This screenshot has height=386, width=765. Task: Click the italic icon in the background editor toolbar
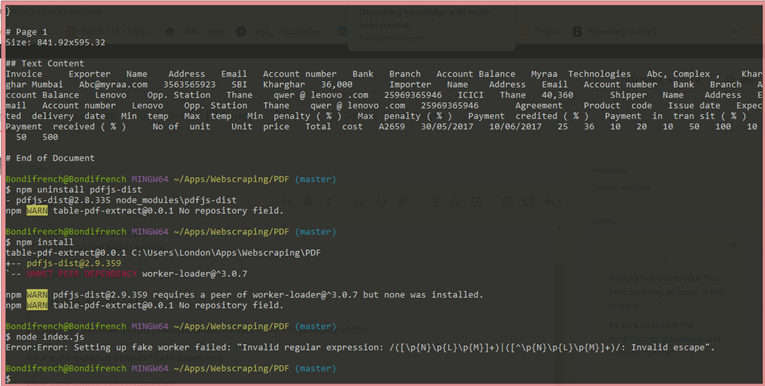tap(329, 202)
